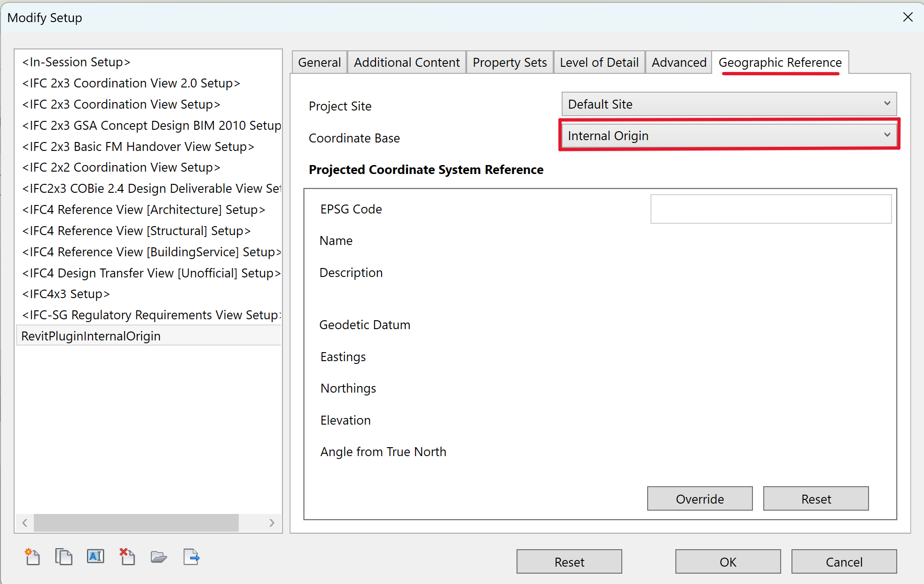
Task: Click the delete setup icon
Action: pos(127,557)
